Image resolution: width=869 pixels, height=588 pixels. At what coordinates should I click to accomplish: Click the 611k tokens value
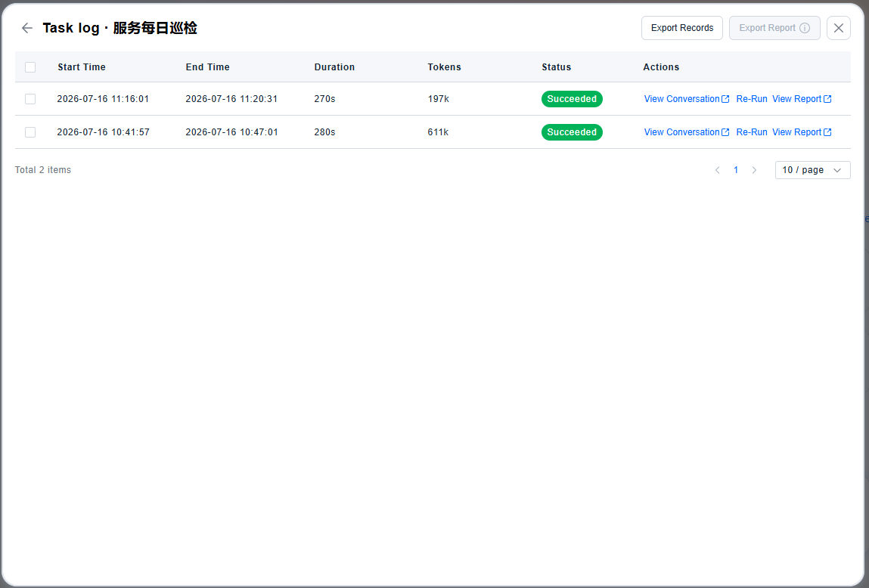coord(438,132)
